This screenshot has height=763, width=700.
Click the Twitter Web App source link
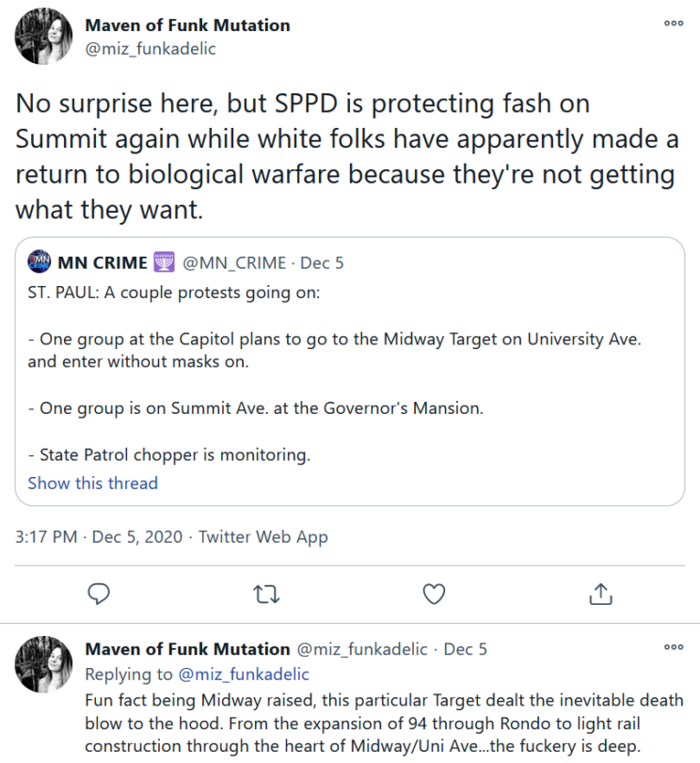click(x=263, y=537)
